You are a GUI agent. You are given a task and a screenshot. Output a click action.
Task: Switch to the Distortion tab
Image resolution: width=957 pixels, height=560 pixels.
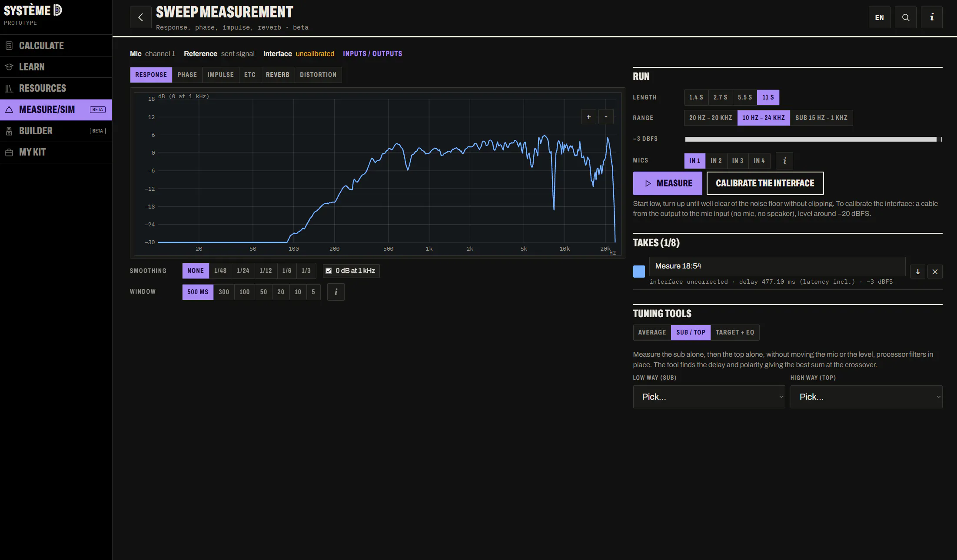pos(318,75)
